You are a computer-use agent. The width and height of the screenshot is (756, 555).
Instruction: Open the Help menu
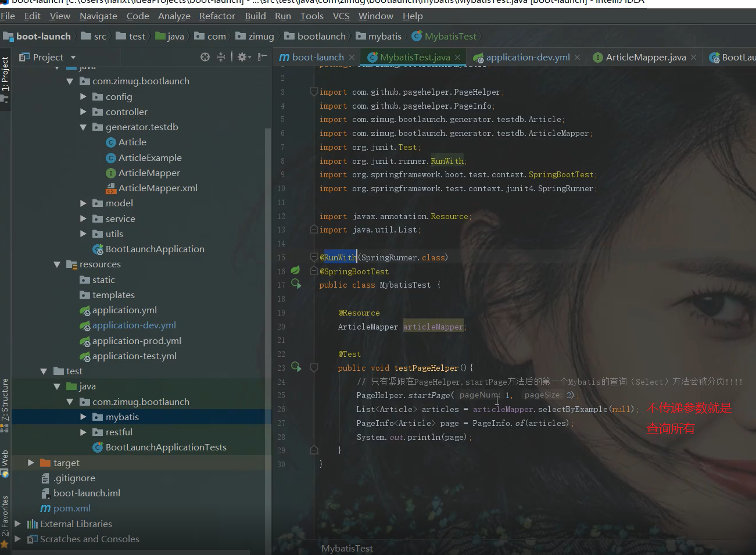(413, 16)
